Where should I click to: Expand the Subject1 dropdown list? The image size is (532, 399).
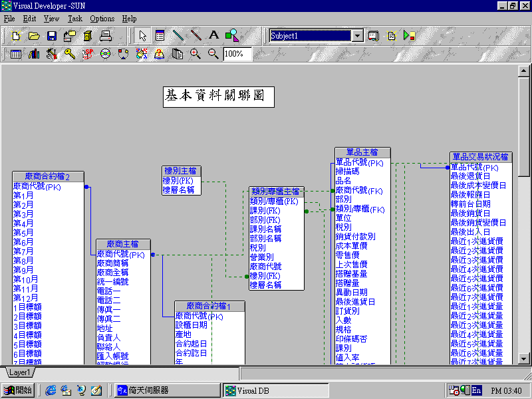[x=357, y=36]
